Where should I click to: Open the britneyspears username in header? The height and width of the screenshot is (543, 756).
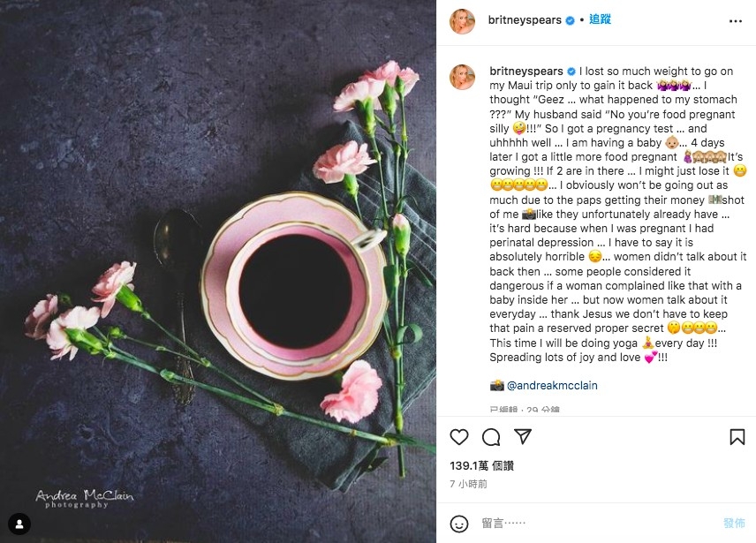pos(525,20)
